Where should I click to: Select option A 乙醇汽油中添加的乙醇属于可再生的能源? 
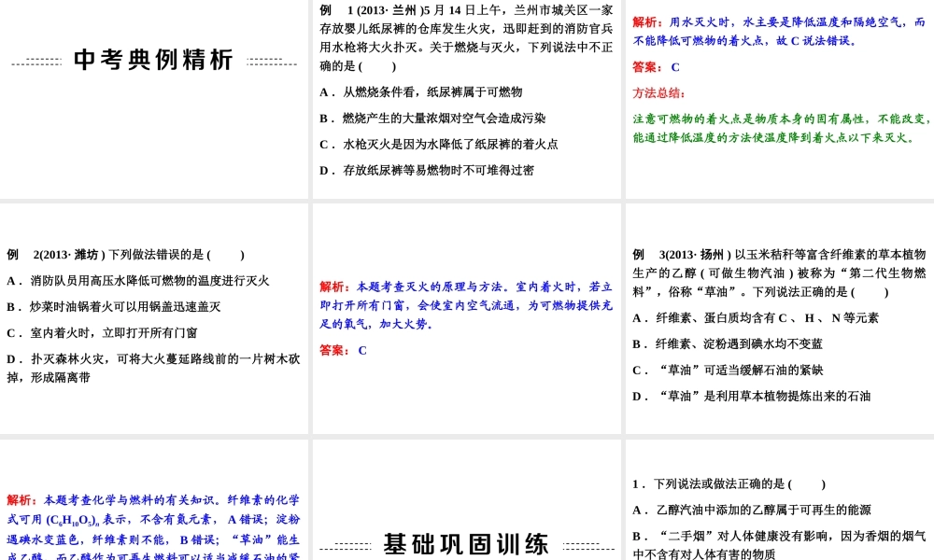752,511
